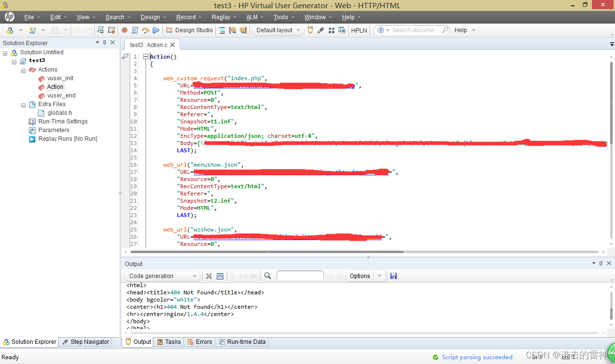Click the script document icon after Record
The width and height of the screenshot is (615, 364).
tap(135, 30)
